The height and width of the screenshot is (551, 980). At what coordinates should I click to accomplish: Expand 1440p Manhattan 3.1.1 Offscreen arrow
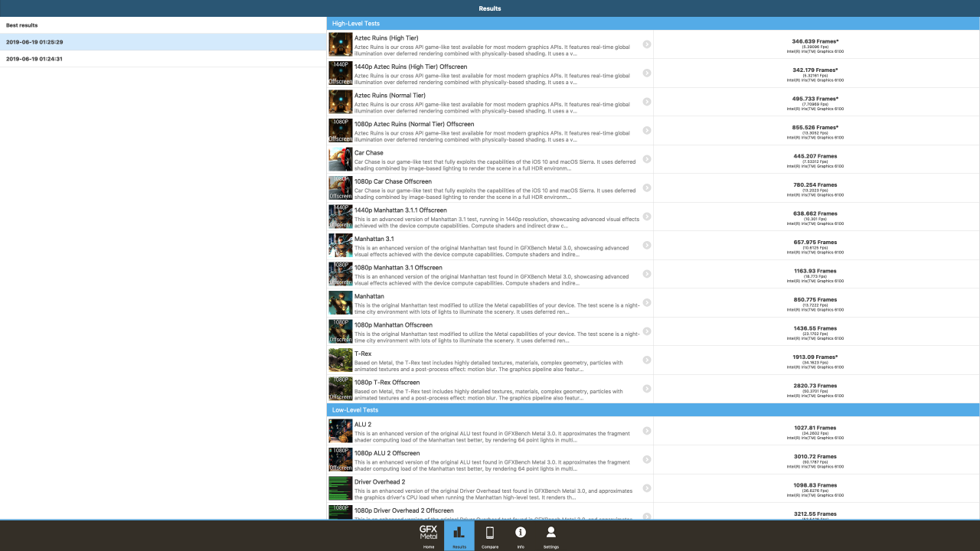tap(647, 217)
